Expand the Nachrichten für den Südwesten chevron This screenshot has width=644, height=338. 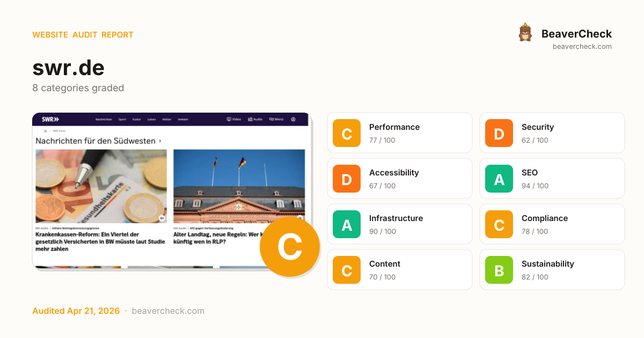pos(160,141)
